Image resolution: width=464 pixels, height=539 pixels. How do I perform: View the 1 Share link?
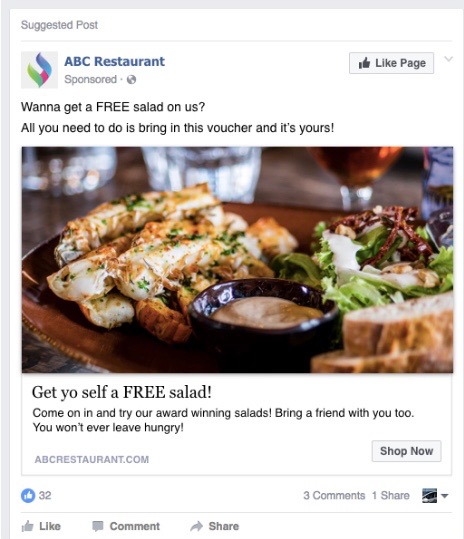point(390,495)
